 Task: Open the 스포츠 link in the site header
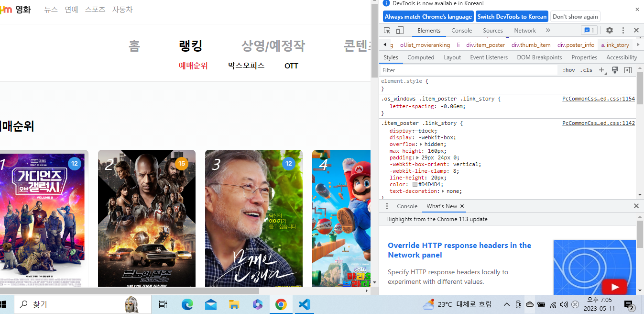pyautogui.click(x=95, y=9)
